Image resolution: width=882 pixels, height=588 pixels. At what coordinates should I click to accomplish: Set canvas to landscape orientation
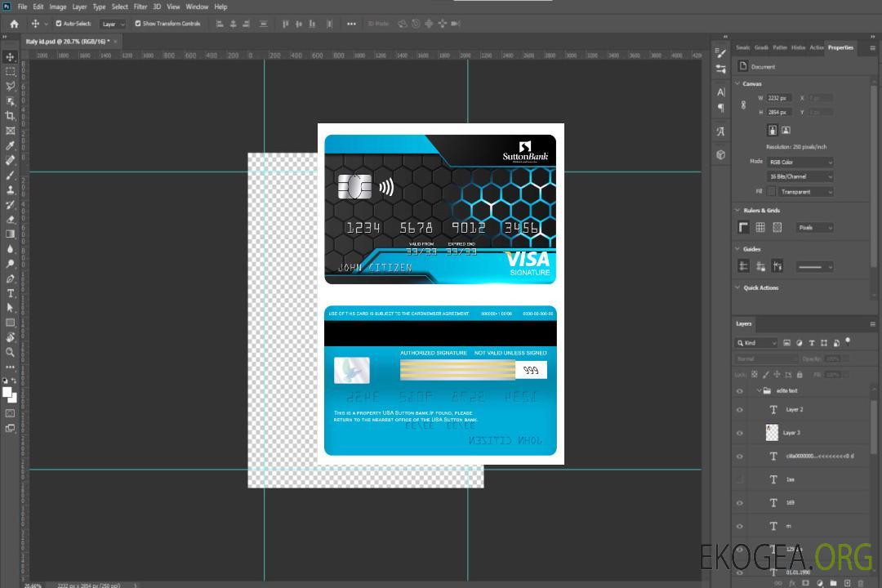786,130
